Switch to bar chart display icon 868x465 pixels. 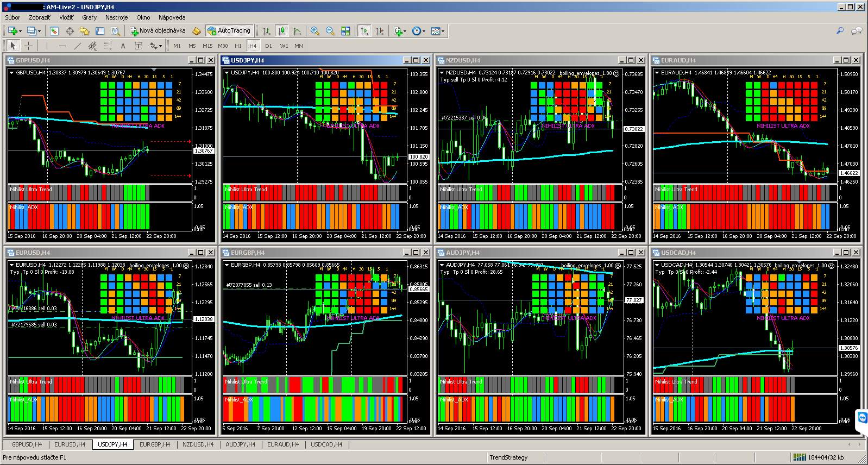point(267,31)
